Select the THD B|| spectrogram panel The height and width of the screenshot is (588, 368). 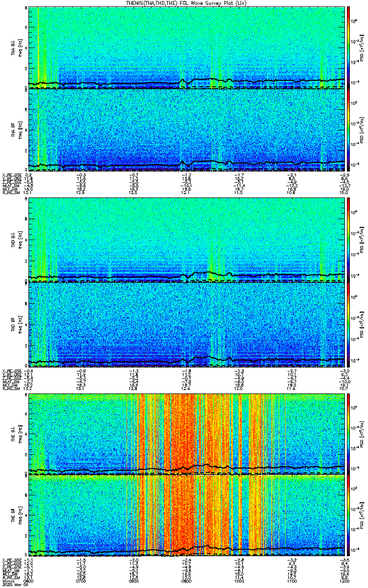187,324
